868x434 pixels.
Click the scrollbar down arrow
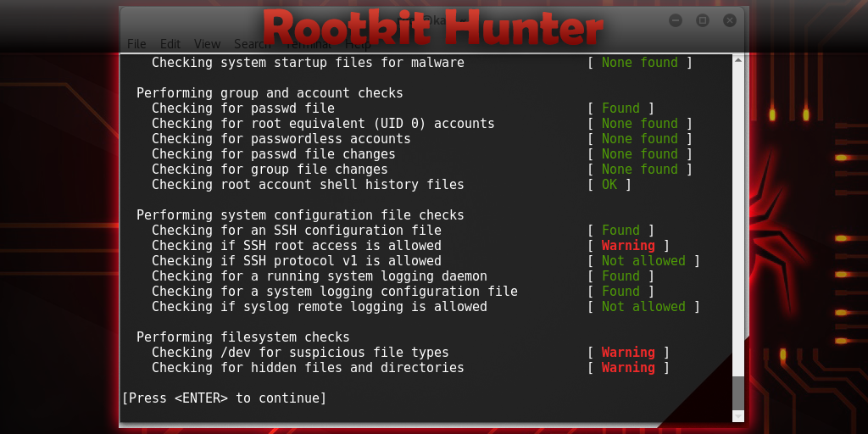click(738, 415)
